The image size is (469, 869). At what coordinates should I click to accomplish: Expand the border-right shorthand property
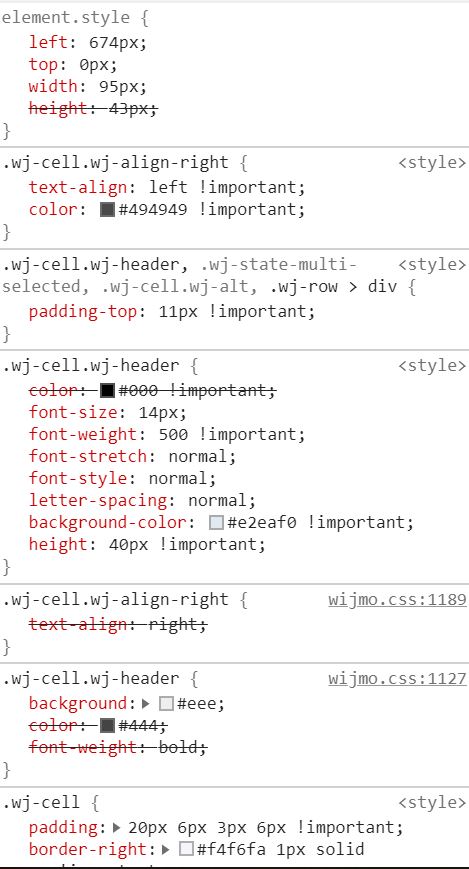[x=166, y=849]
